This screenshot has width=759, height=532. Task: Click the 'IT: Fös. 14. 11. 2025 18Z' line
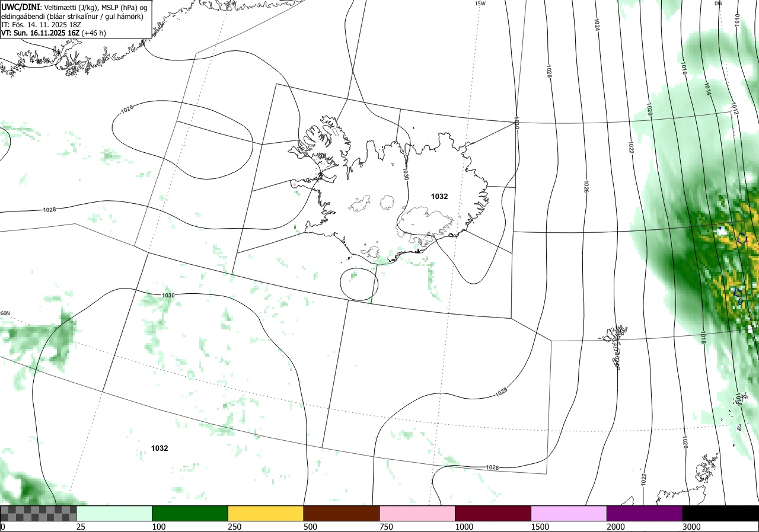coord(41,25)
